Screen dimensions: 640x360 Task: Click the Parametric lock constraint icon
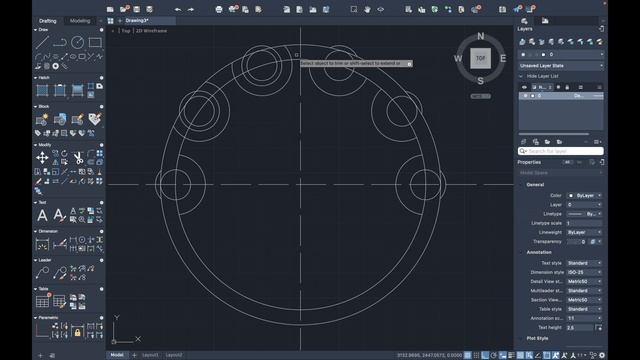[78, 331]
